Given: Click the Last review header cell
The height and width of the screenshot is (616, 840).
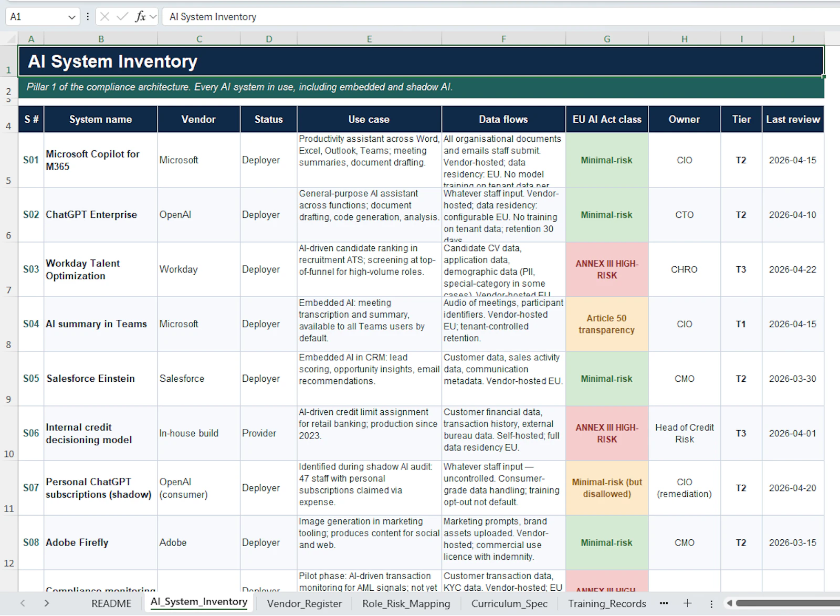Looking at the screenshot, I should pos(793,119).
